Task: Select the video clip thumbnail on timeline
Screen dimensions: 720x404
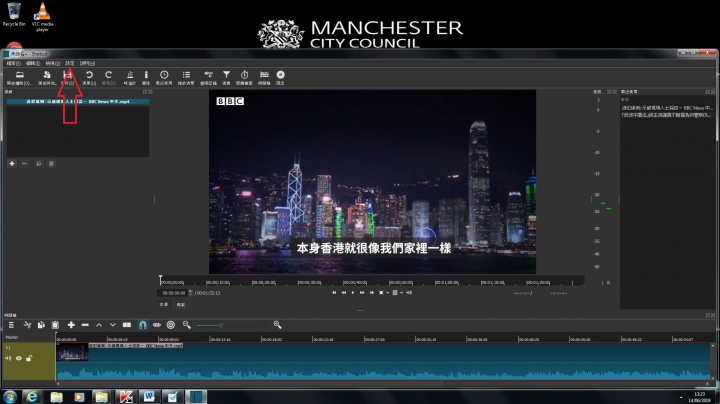Action: [72, 352]
